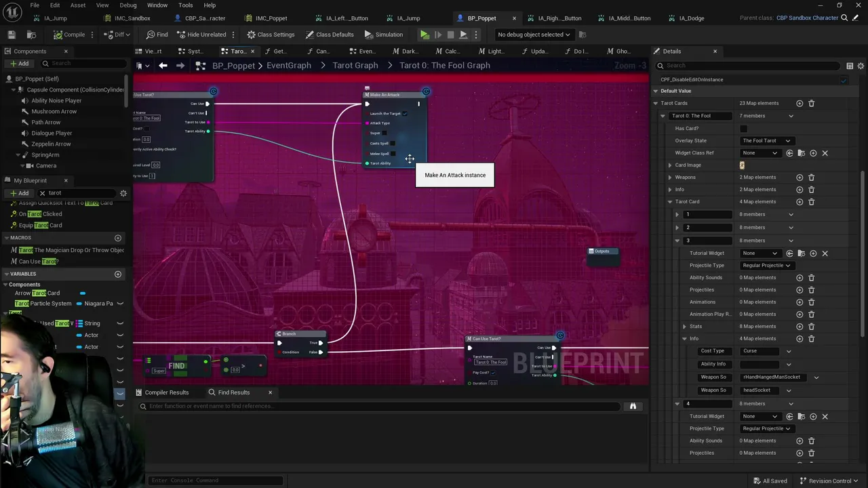Open the Overlay State dropdown

pos(766,141)
